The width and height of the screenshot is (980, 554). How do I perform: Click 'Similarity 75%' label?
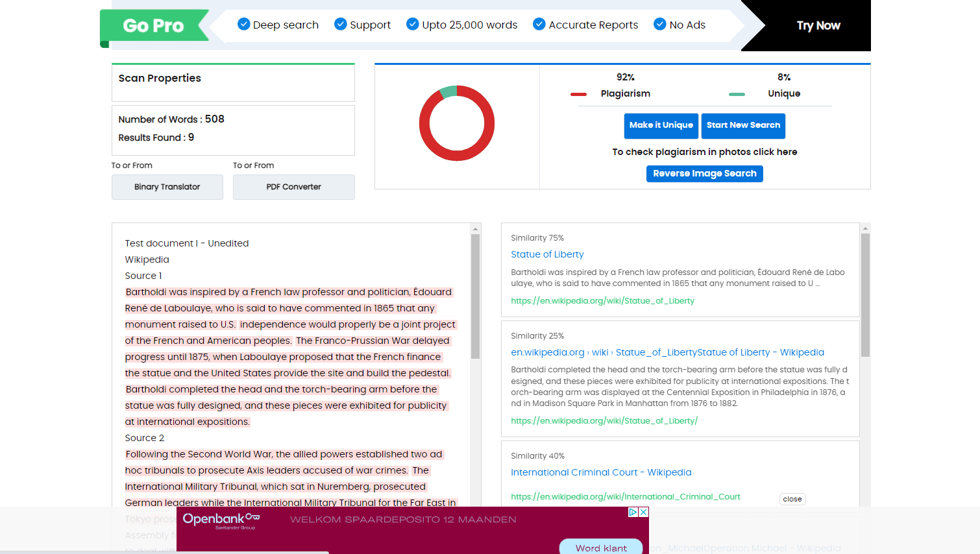(x=537, y=238)
